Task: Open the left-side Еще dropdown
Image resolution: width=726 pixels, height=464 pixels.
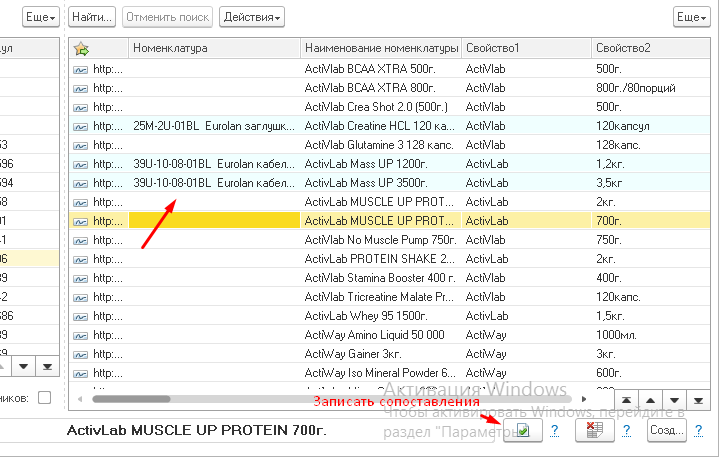Action: (x=40, y=17)
